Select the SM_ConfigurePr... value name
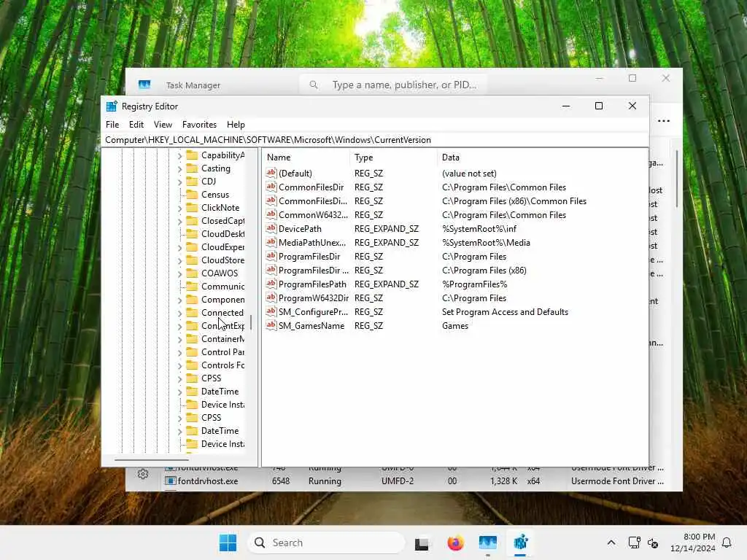 [x=313, y=311]
